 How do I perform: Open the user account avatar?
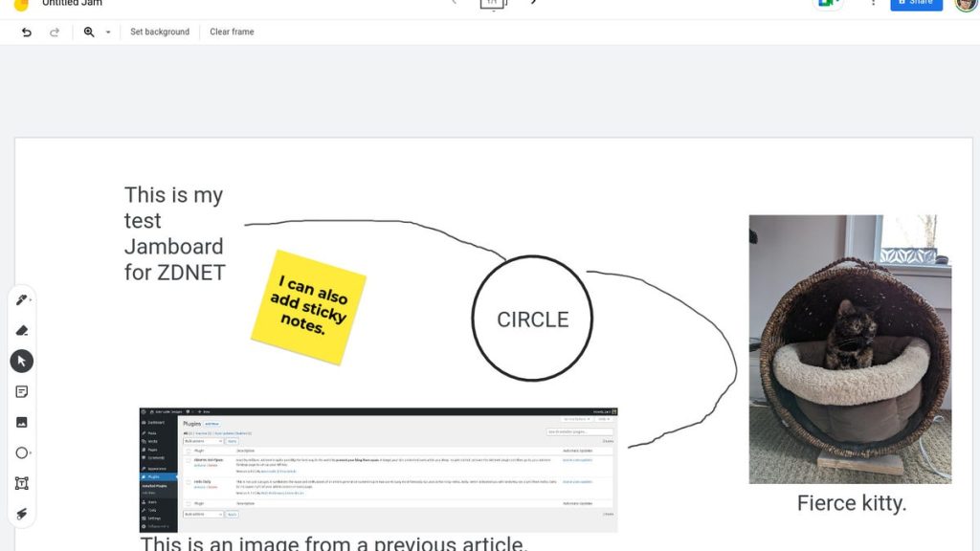coord(967,5)
